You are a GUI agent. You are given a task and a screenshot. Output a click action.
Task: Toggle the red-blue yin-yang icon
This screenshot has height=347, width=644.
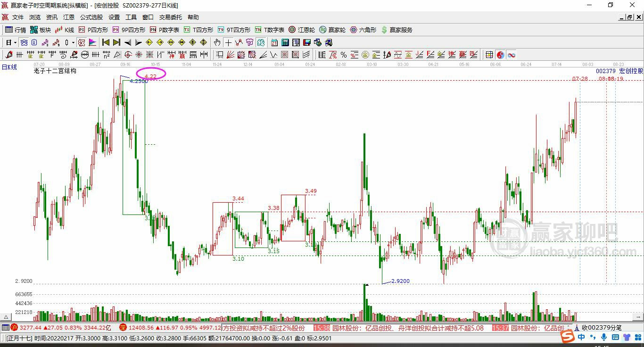click(x=500, y=55)
